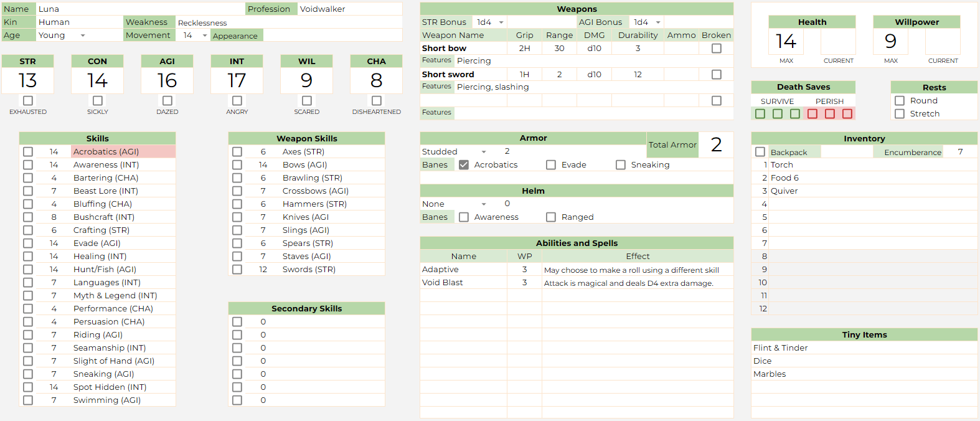Select the STR attribute value 13

point(28,80)
